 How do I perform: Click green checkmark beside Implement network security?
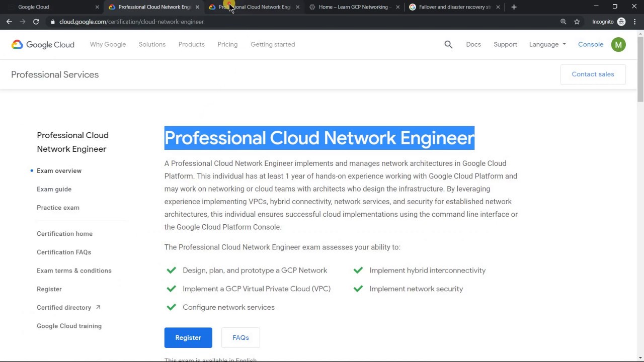[358, 289]
